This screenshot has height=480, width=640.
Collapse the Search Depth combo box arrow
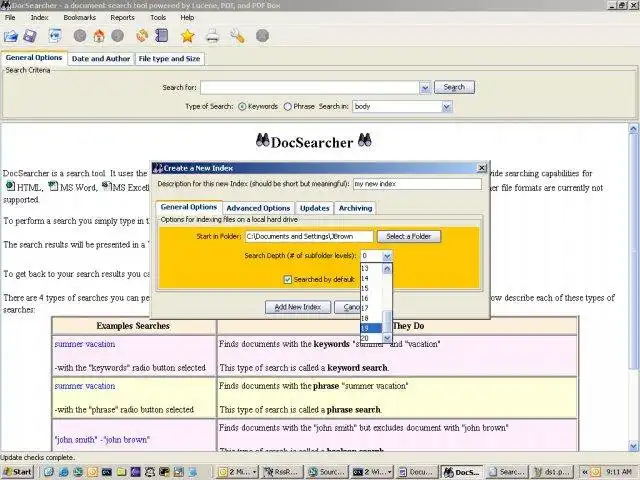coord(387,256)
